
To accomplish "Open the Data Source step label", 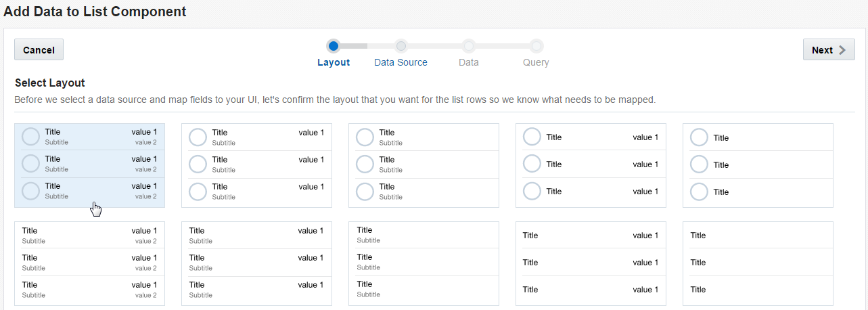I will tap(401, 62).
